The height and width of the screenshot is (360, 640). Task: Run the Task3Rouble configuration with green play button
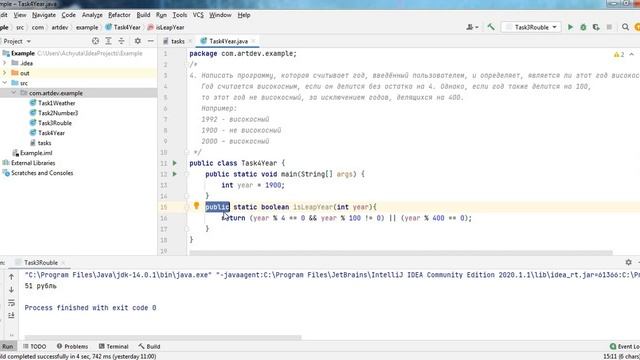point(570,27)
